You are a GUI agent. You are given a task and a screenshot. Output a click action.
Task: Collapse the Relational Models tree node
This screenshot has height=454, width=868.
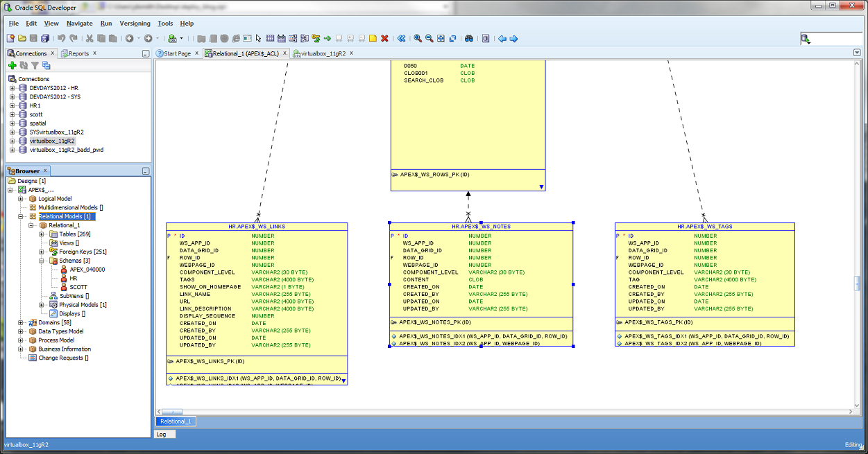click(x=22, y=216)
